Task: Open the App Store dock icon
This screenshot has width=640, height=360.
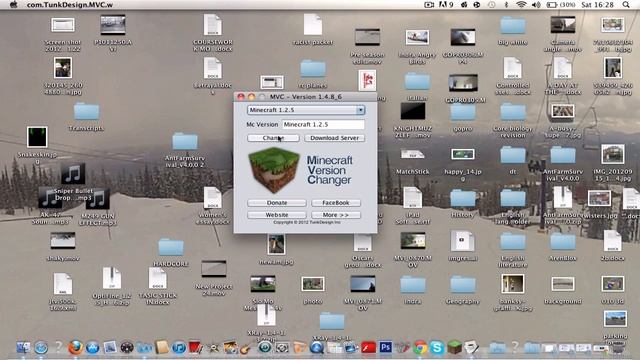Action: pyautogui.click(x=93, y=347)
